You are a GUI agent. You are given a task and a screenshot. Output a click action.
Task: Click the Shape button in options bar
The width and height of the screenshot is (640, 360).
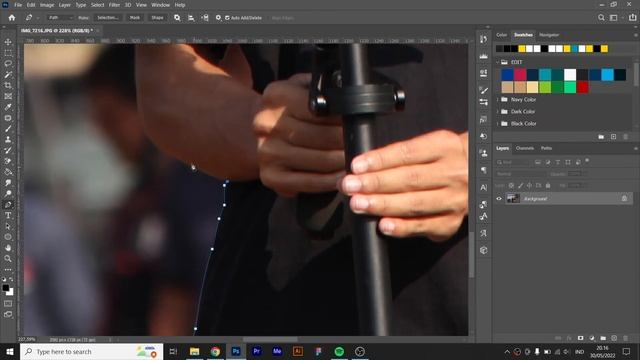(x=157, y=18)
